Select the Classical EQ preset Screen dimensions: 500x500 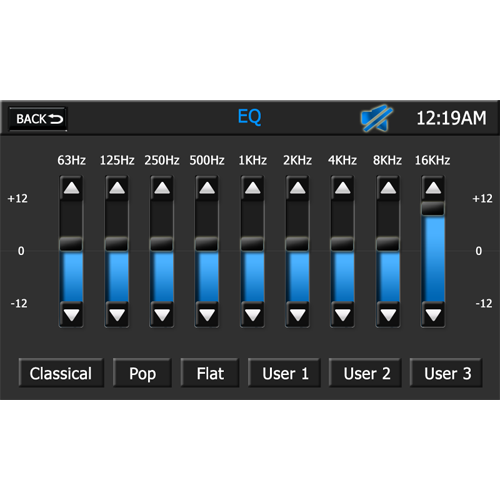click(61, 373)
